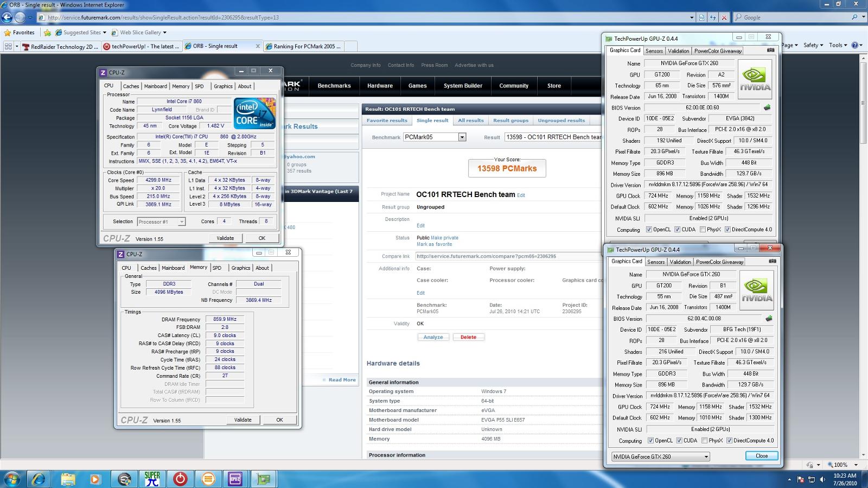The width and height of the screenshot is (868, 488).
Task: Open Validation tab in bottom GPU-Z
Action: pyautogui.click(x=680, y=262)
